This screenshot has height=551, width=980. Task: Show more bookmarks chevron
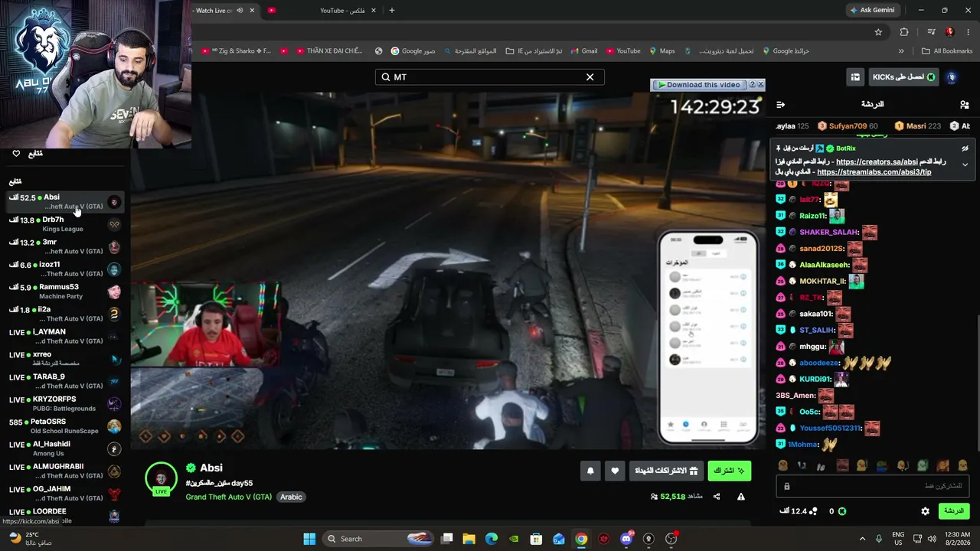tap(901, 51)
